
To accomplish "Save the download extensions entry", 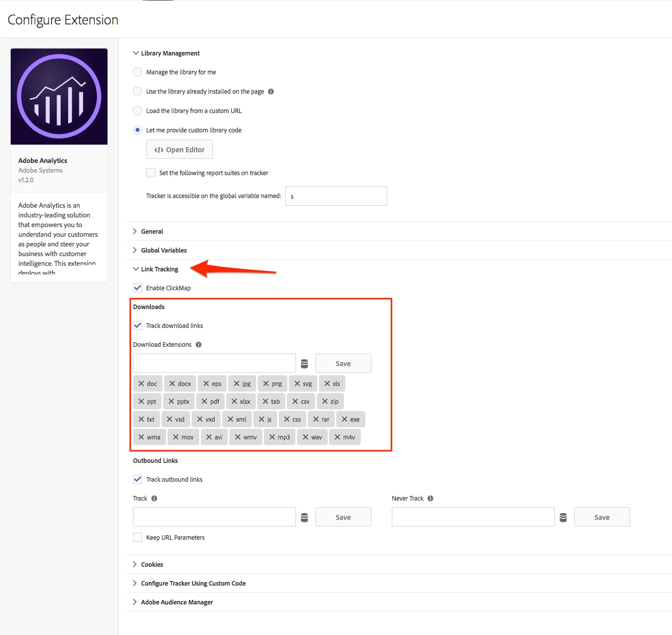I will point(343,364).
